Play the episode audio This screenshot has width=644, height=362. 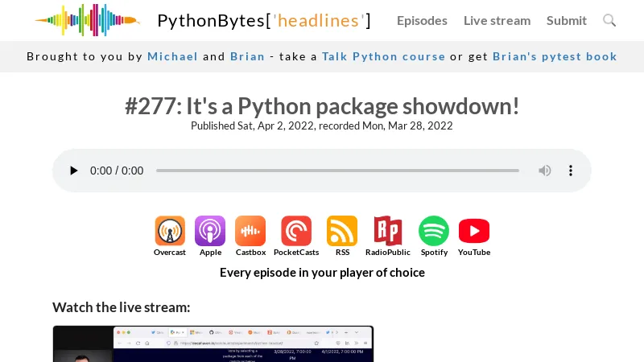73,171
